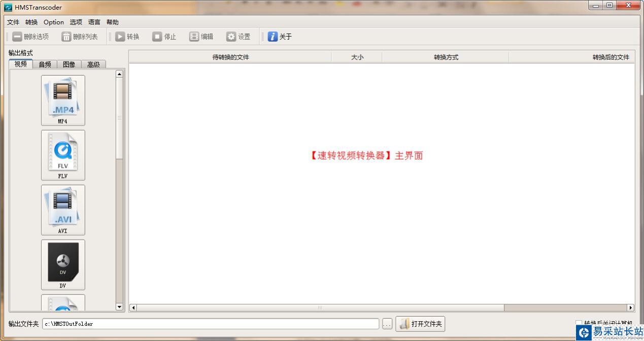Click 删除选项 remove item toolbar button
644x341 pixels.
30,37
